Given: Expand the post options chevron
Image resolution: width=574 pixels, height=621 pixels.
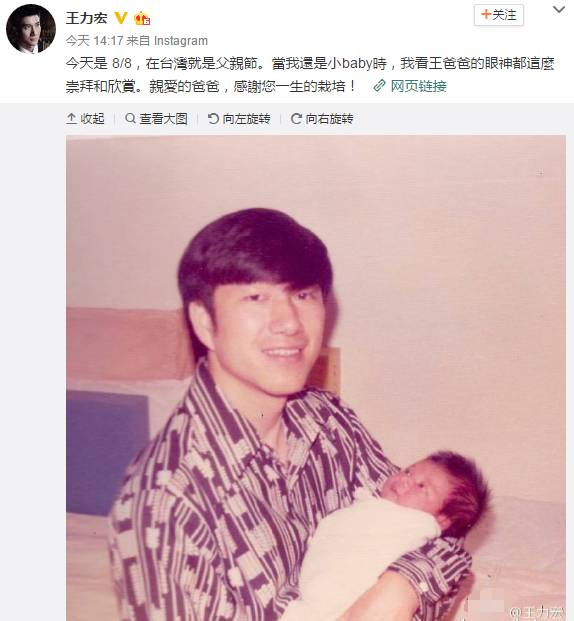Looking at the screenshot, I should 559,10.
